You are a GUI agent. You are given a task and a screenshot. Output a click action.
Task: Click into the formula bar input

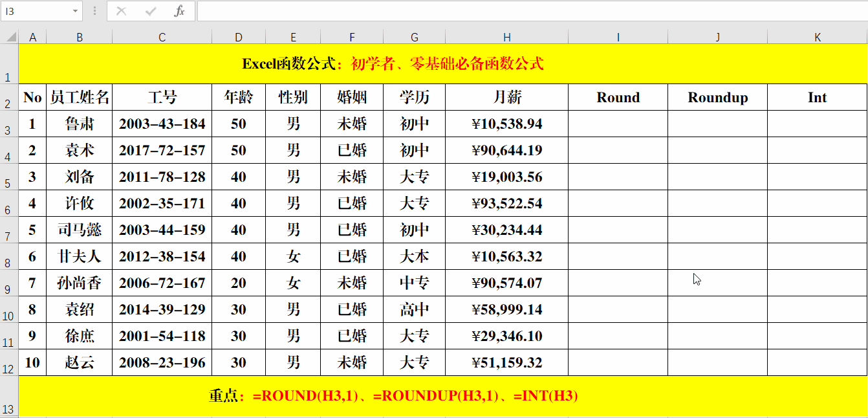pyautogui.click(x=532, y=11)
